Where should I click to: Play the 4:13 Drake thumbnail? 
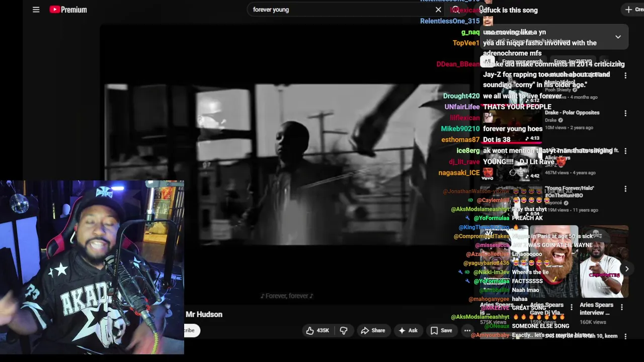pos(512,126)
